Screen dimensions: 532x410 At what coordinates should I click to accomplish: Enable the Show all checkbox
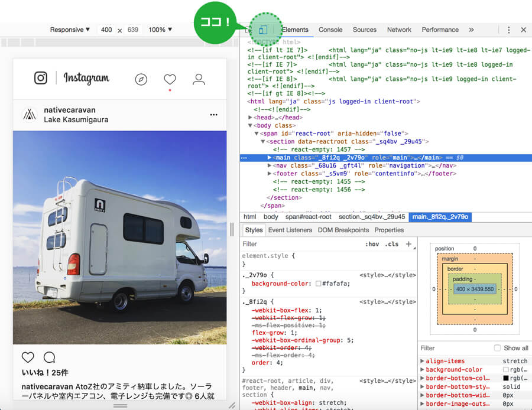(497, 348)
